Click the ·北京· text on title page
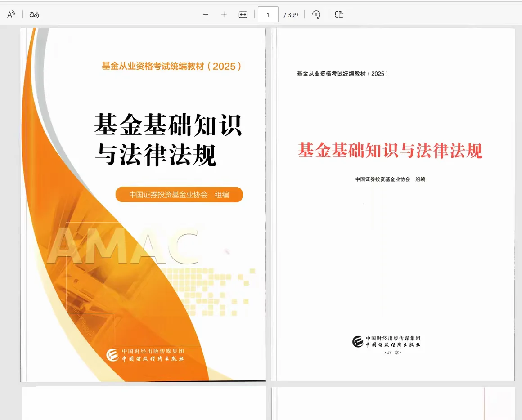This screenshot has width=522, height=420. (x=393, y=353)
